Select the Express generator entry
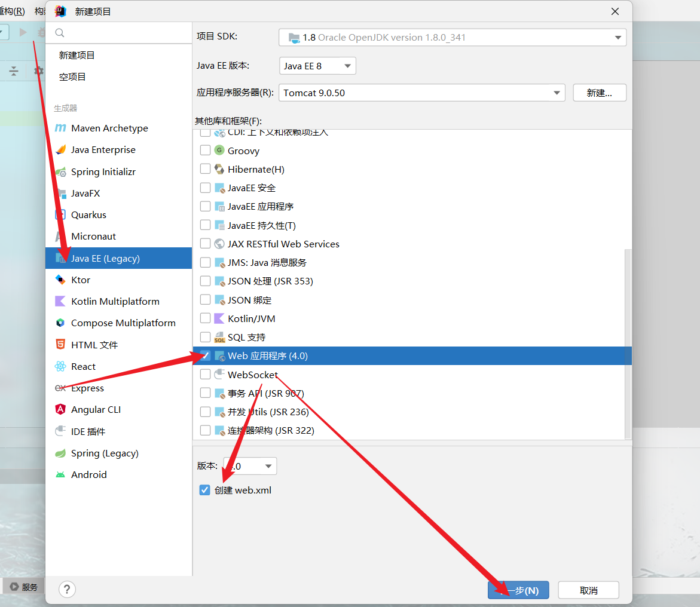This screenshot has height=607, width=700. (119, 388)
